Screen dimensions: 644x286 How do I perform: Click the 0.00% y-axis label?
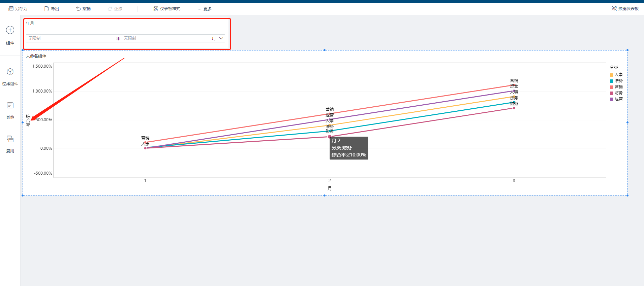pos(46,148)
